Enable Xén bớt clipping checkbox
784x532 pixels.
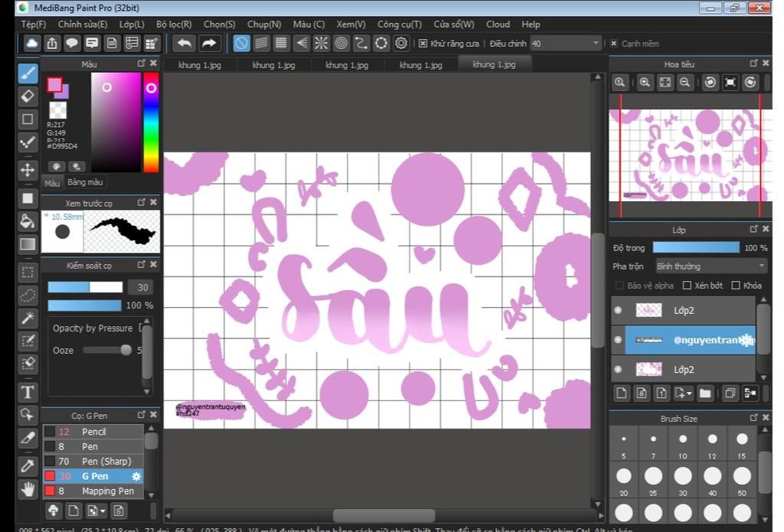(x=687, y=285)
